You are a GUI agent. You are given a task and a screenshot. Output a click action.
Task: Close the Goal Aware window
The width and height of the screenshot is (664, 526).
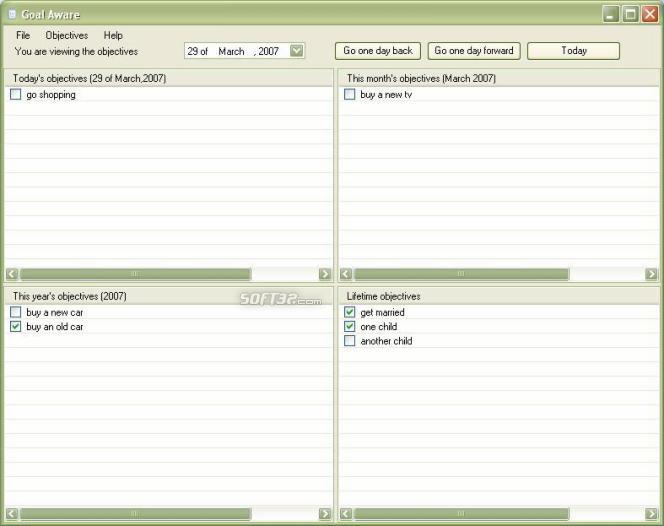coord(650,14)
